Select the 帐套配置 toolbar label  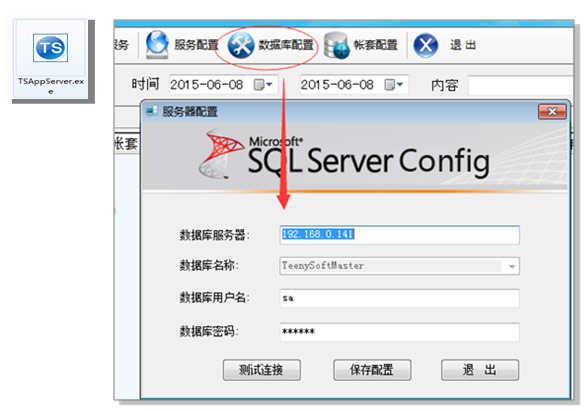[x=376, y=45]
